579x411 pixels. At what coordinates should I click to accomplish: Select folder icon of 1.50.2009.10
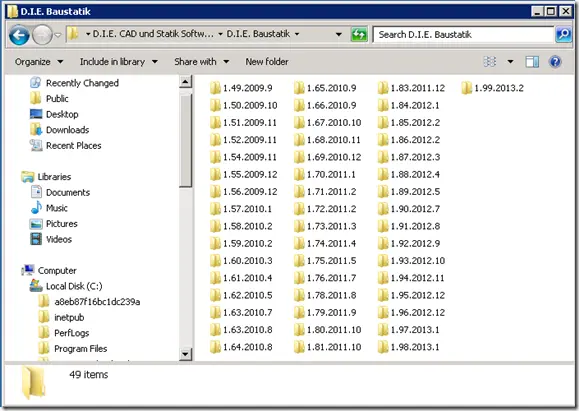click(215, 105)
